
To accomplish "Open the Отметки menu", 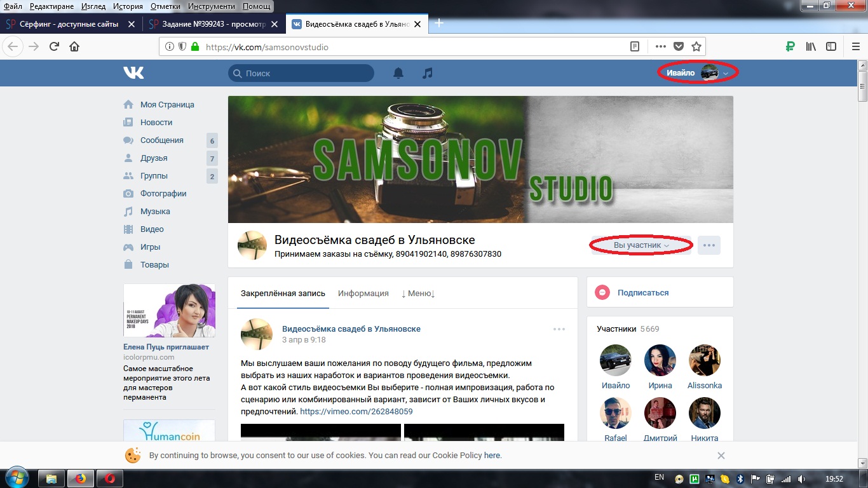I will 165,6.
